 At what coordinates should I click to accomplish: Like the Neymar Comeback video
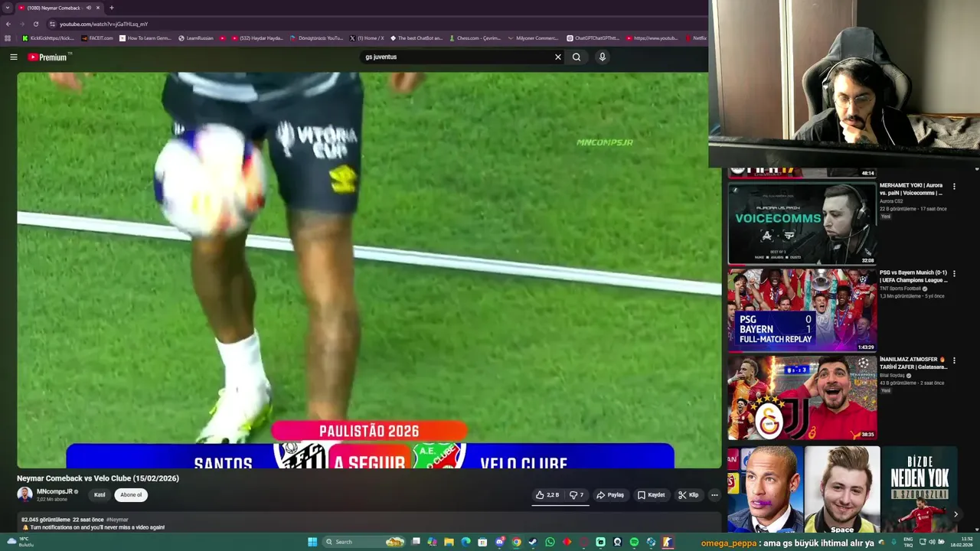547,495
